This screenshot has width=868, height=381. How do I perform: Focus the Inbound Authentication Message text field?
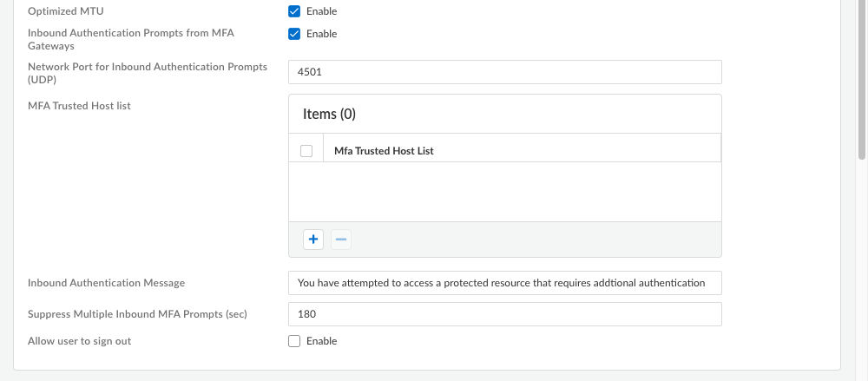[x=504, y=283]
